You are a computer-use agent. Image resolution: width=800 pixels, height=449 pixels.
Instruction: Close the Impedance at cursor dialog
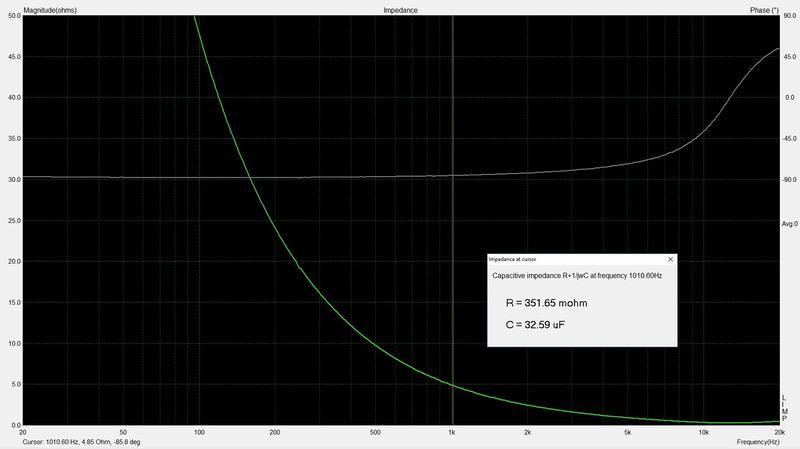coord(670,259)
